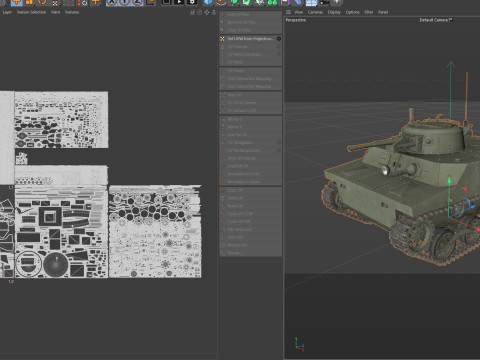The width and height of the screenshot is (480, 360).
Task: Toggle the Y axis lock
Action: pyautogui.click(x=124, y=2)
